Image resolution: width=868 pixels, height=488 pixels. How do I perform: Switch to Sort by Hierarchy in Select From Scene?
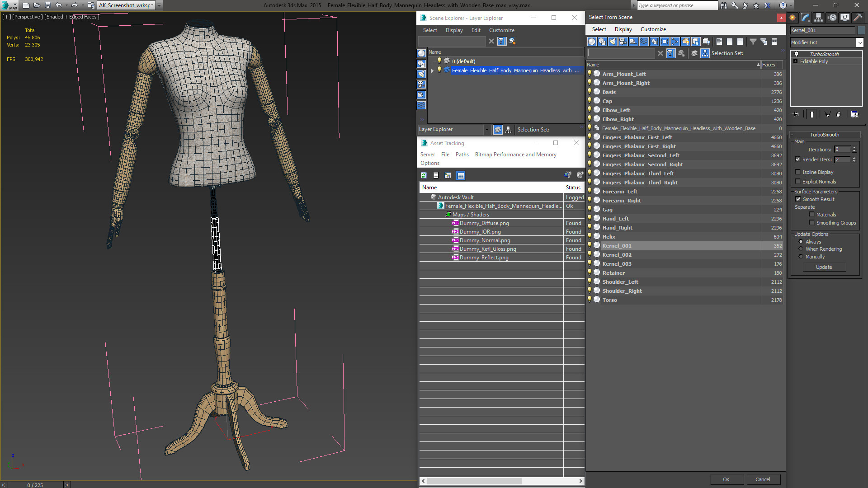(705, 53)
